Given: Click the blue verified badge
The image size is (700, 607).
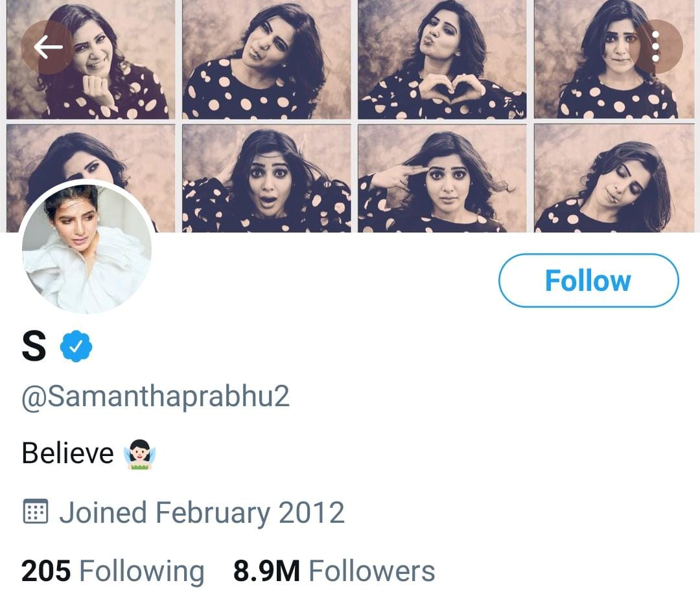Looking at the screenshot, I should [76, 347].
